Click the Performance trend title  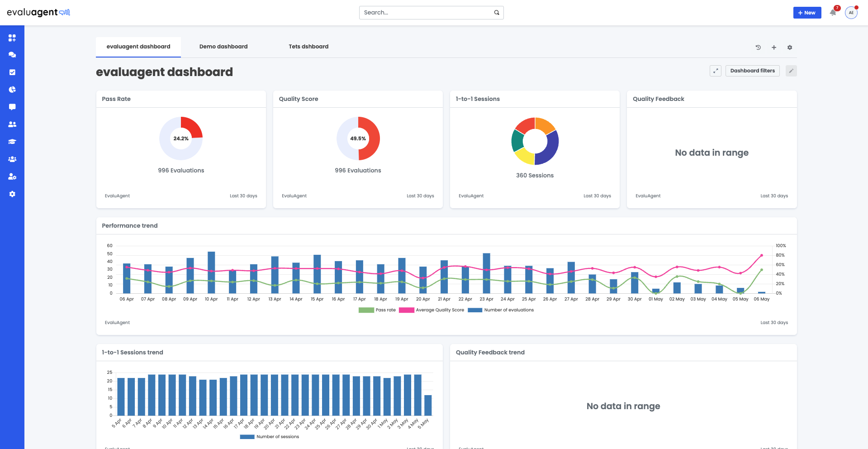point(130,226)
